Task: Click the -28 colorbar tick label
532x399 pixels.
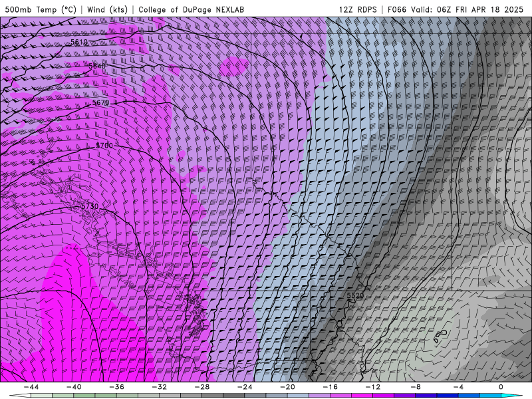Action: click(x=202, y=387)
